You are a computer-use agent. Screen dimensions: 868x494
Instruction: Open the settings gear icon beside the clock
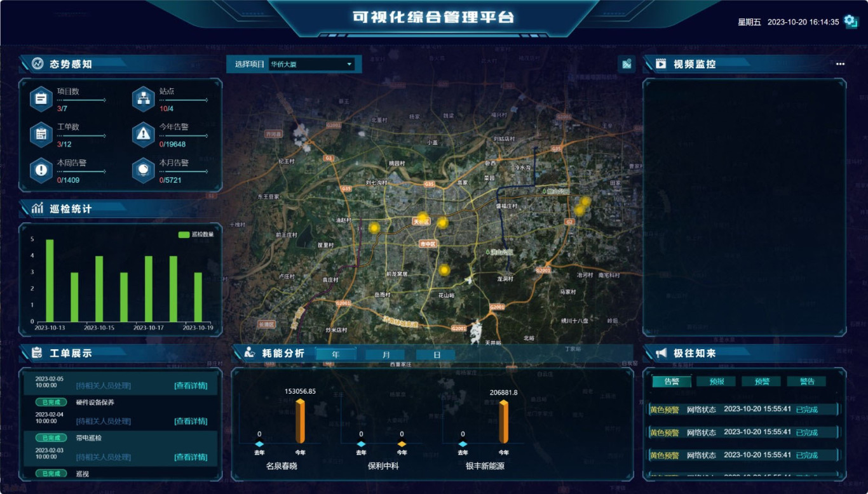(x=850, y=22)
